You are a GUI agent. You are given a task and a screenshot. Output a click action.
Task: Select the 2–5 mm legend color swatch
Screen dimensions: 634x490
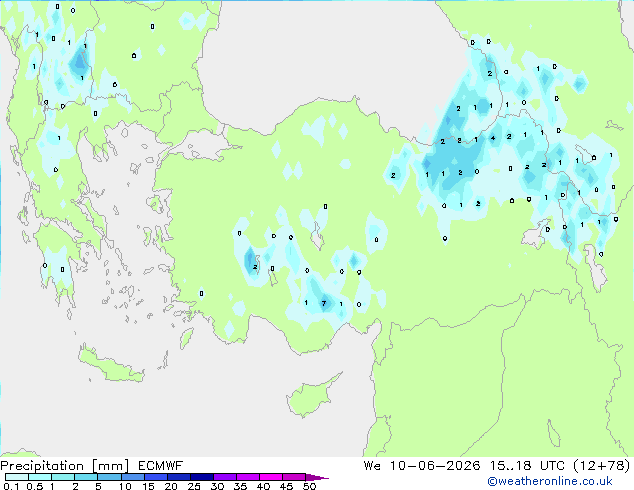point(86,477)
